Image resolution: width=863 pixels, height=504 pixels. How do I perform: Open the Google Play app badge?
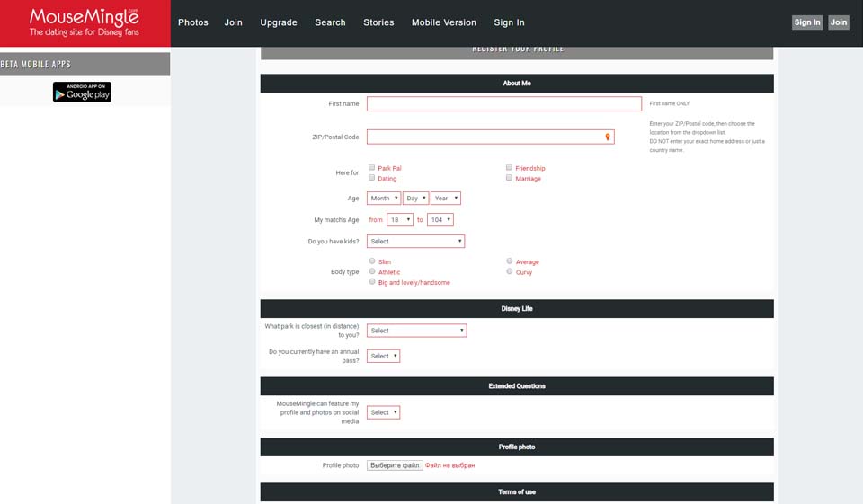(x=82, y=92)
